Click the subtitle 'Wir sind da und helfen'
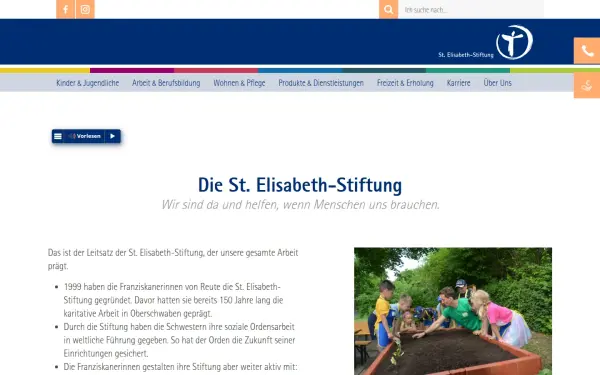 point(300,205)
